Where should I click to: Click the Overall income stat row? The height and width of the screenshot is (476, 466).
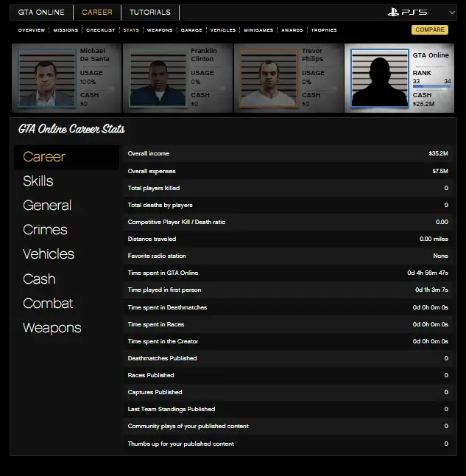tap(287, 154)
